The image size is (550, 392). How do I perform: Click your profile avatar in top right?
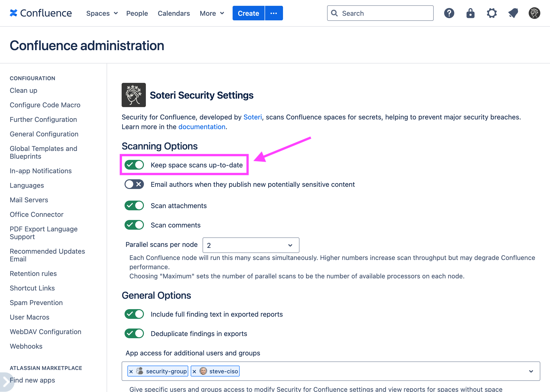coord(534,13)
